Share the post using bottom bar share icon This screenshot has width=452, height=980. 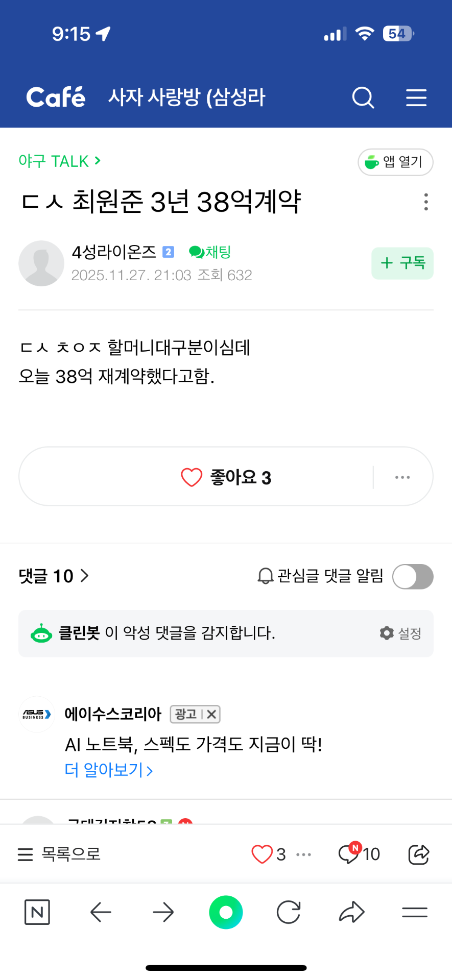point(419,854)
